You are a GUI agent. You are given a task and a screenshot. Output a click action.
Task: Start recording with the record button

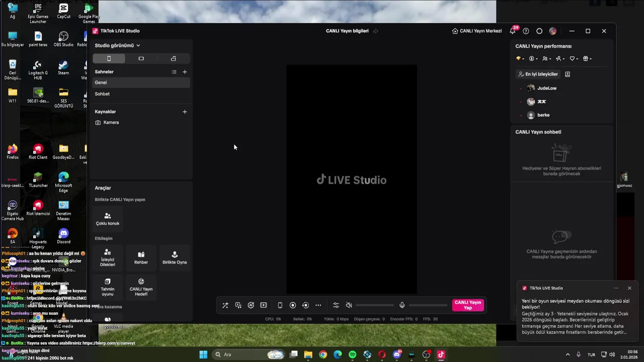pyautogui.click(x=293, y=305)
